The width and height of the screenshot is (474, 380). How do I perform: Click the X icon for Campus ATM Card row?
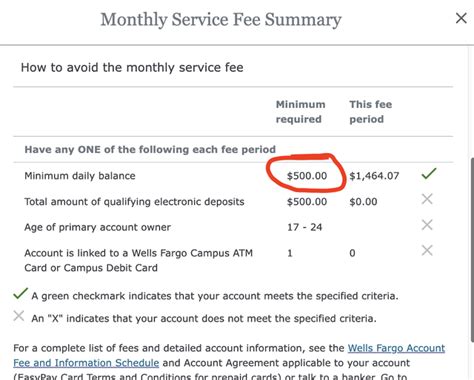coord(427,250)
